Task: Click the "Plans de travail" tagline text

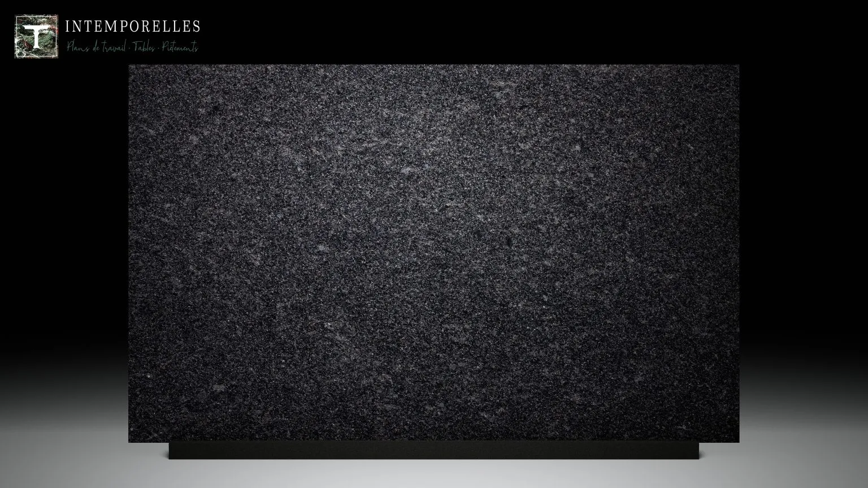Action: click(96, 47)
